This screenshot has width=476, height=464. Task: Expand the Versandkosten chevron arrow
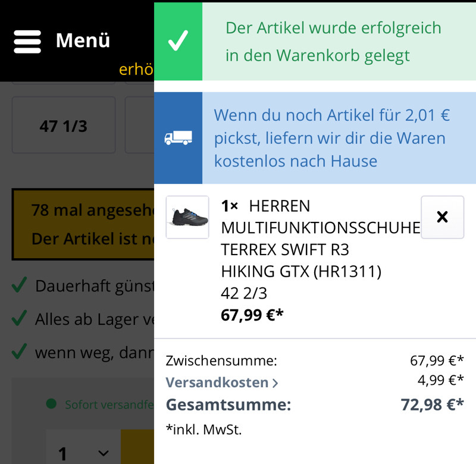pos(275,383)
